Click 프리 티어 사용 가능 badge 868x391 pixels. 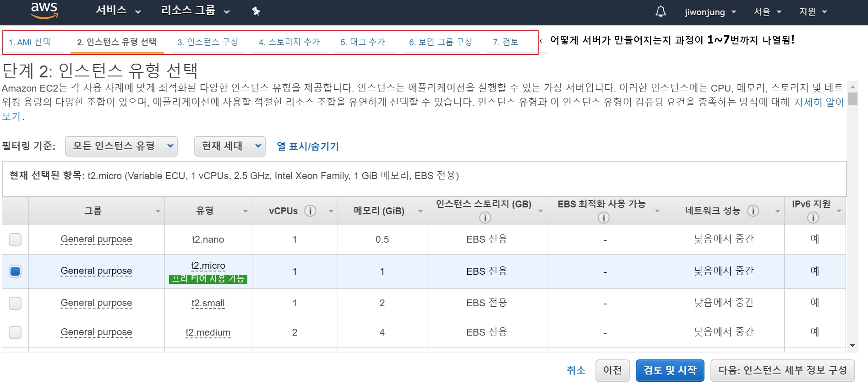[208, 279]
